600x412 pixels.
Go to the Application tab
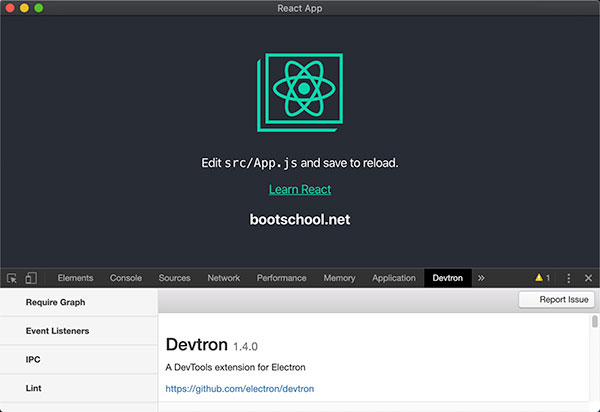[394, 278]
